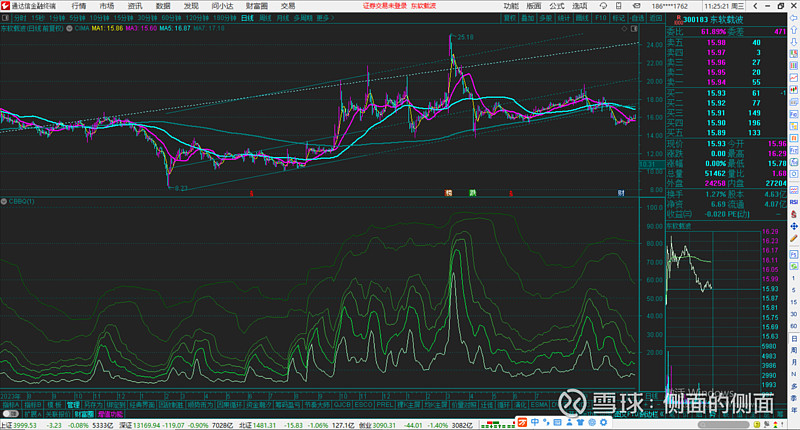The height and width of the screenshot is (430, 800).
Task: Expand the 更多 periods dropdown
Action: click(x=325, y=18)
